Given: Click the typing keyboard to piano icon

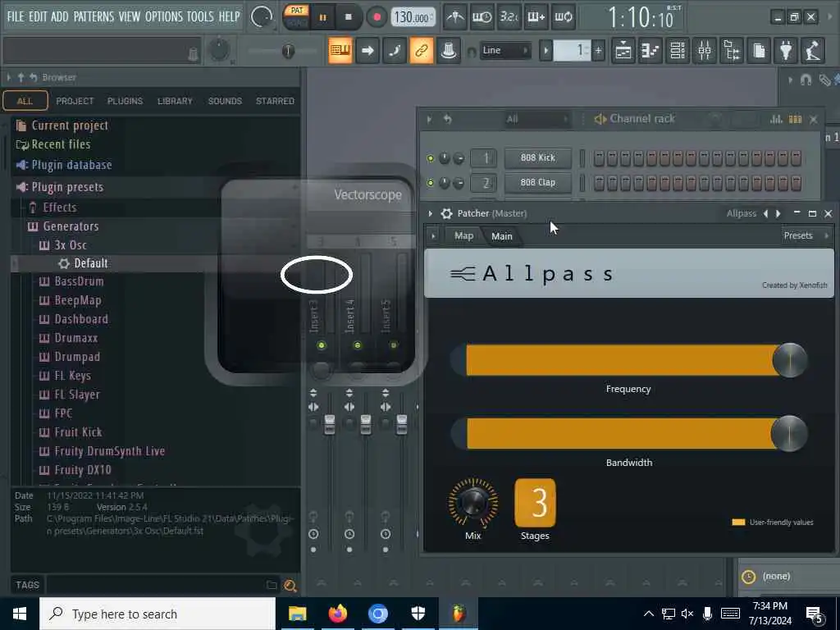Looking at the screenshot, I should [x=340, y=51].
